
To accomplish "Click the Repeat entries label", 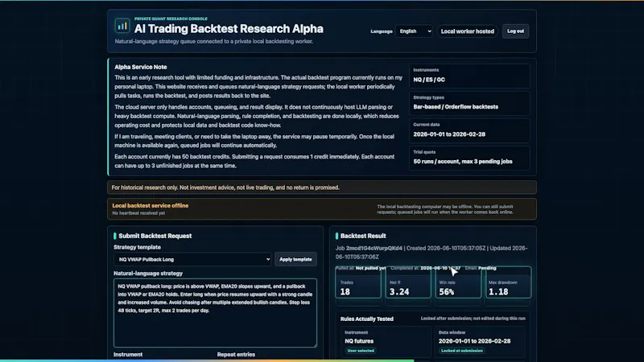I will click(x=236, y=355).
